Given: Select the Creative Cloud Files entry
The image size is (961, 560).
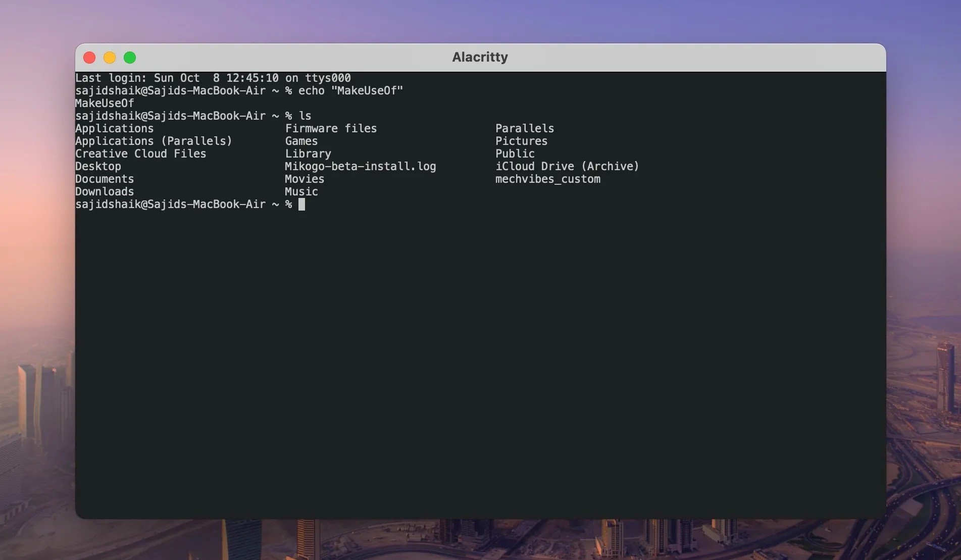Looking at the screenshot, I should (x=140, y=154).
